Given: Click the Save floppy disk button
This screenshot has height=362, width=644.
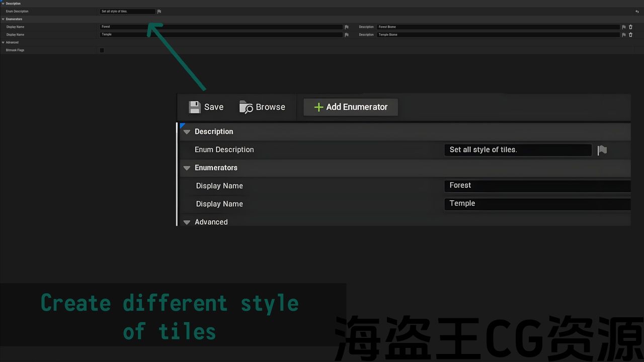Looking at the screenshot, I should pyautogui.click(x=206, y=107).
